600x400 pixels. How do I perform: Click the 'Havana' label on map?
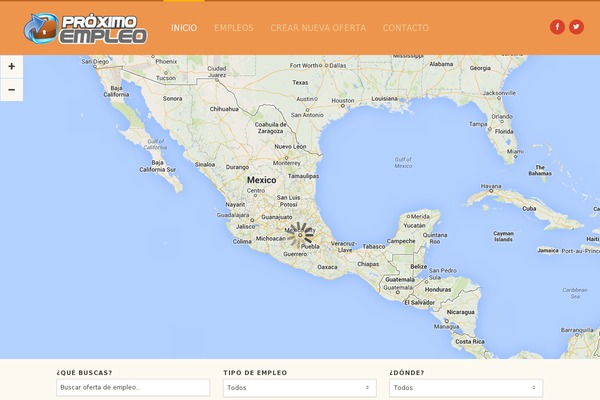click(x=491, y=186)
